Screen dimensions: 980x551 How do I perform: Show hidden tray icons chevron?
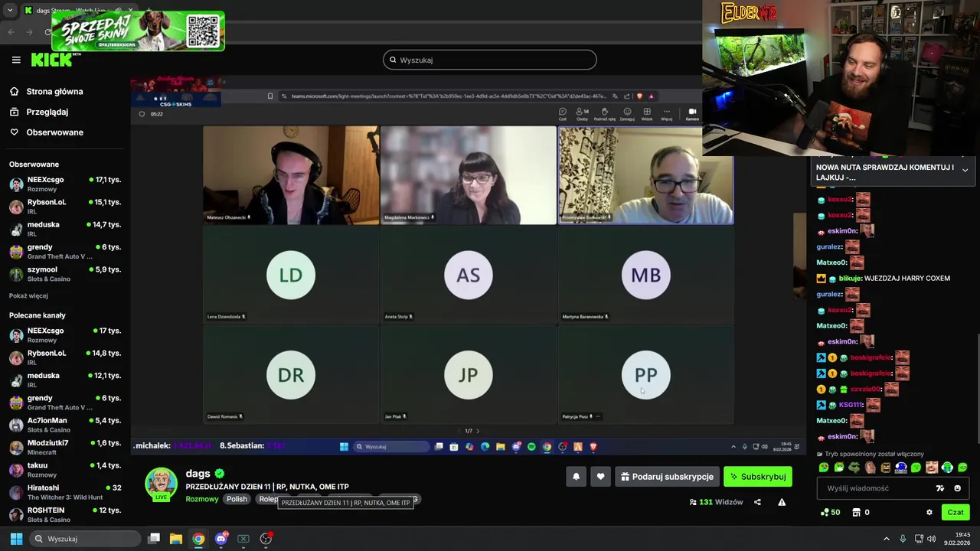[x=887, y=539]
